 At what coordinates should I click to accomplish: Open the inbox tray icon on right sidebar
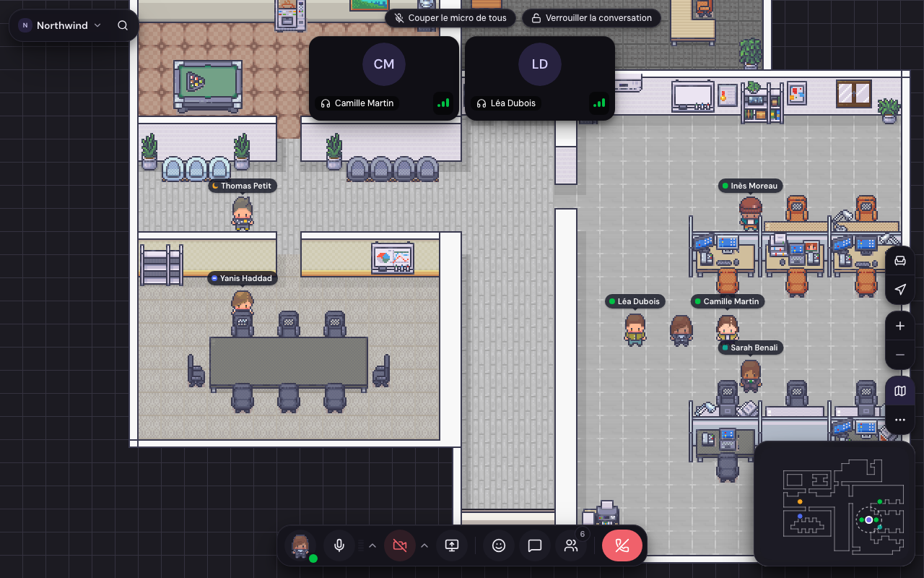(x=900, y=261)
